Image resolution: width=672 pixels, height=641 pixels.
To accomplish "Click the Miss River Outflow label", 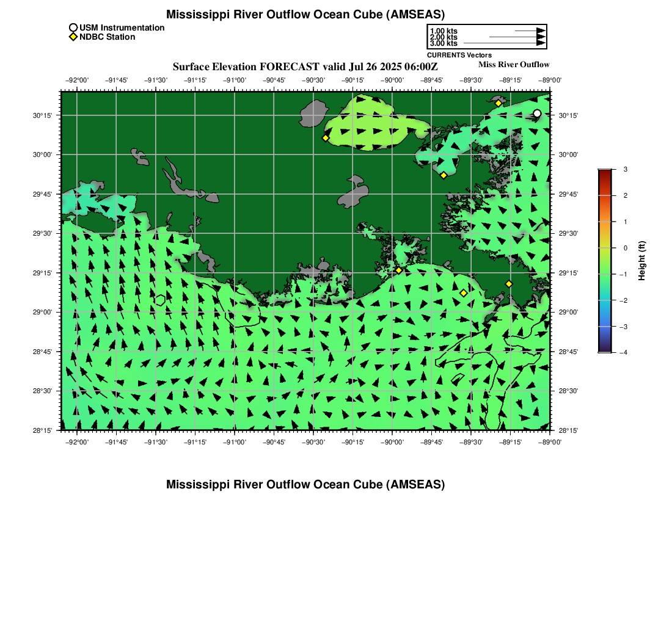I will coord(514,64).
